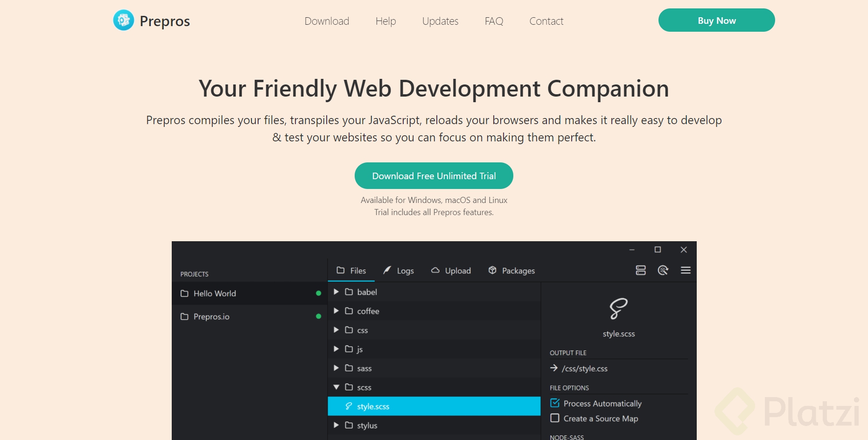Open the Packages panel icon
This screenshot has width=868, height=440.
pyautogui.click(x=491, y=270)
